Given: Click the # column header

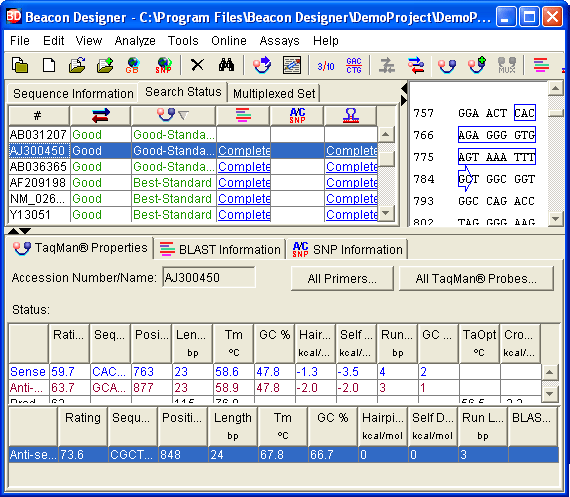Looking at the screenshot, I should click(x=39, y=116).
